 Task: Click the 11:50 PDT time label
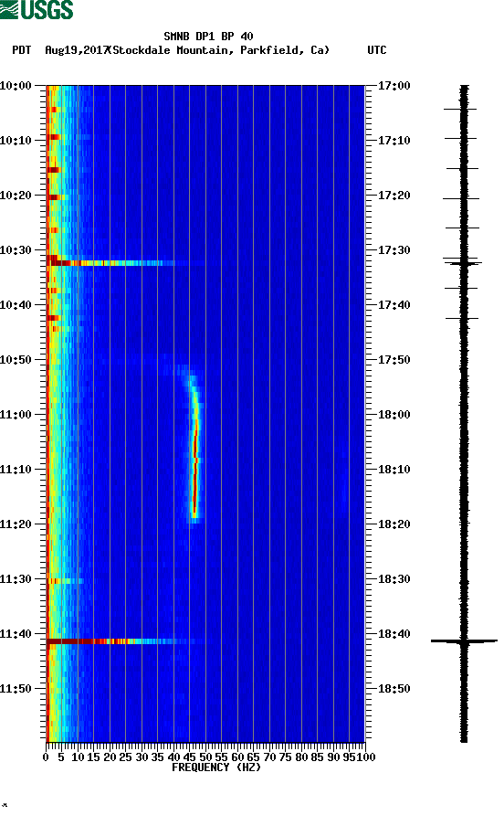pos(16,689)
